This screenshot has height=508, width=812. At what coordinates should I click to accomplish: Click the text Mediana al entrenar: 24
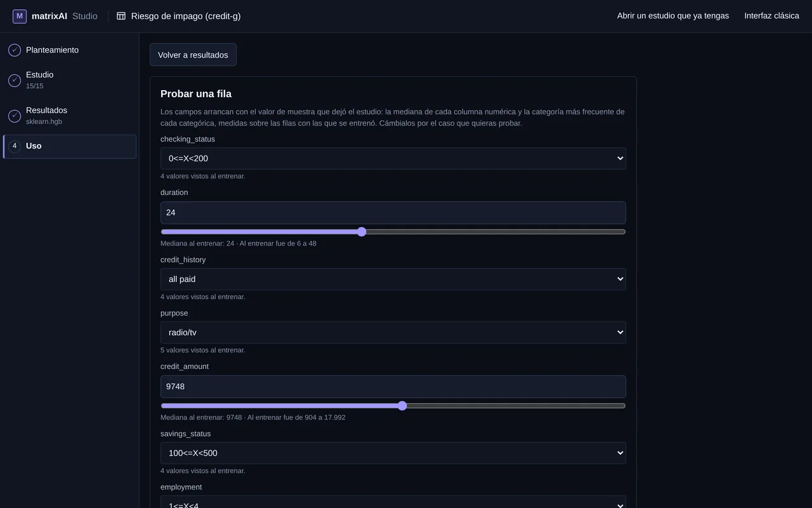[x=197, y=243]
